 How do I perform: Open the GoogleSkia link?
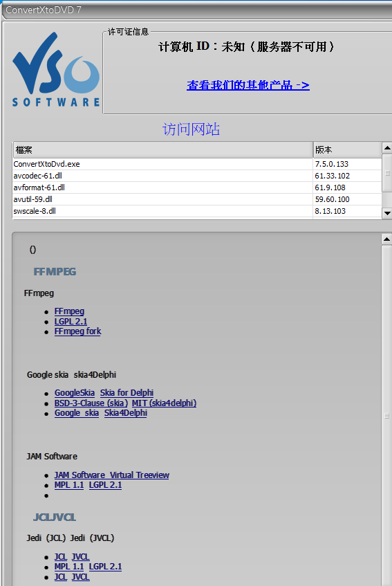click(74, 393)
